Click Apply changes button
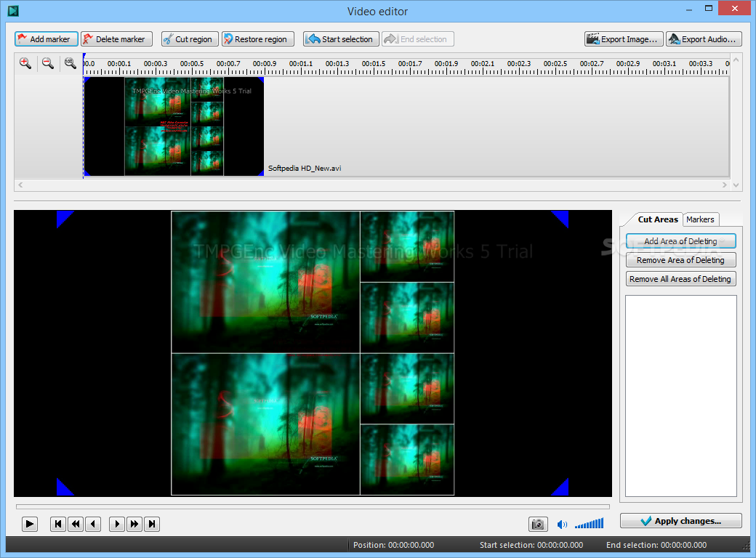756x558 pixels. [681, 521]
